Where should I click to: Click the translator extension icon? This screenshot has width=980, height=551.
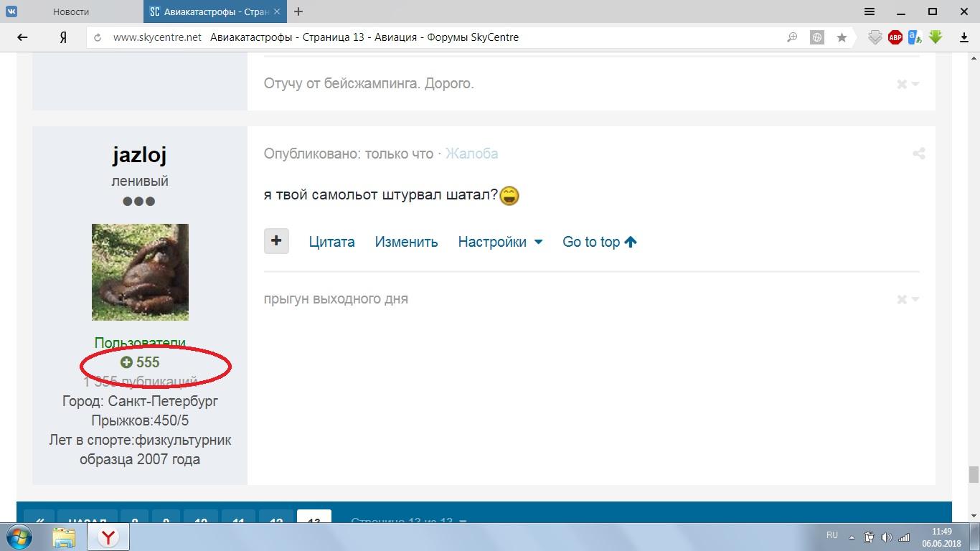coord(915,37)
